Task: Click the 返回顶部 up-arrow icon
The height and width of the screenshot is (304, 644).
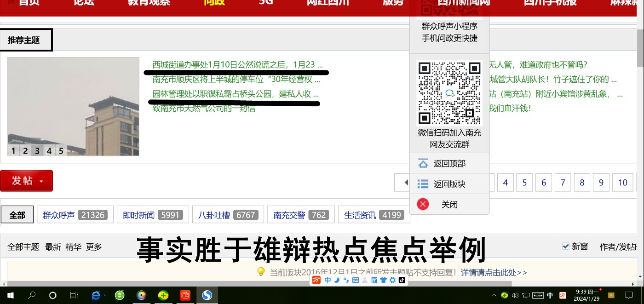Action: (x=423, y=163)
